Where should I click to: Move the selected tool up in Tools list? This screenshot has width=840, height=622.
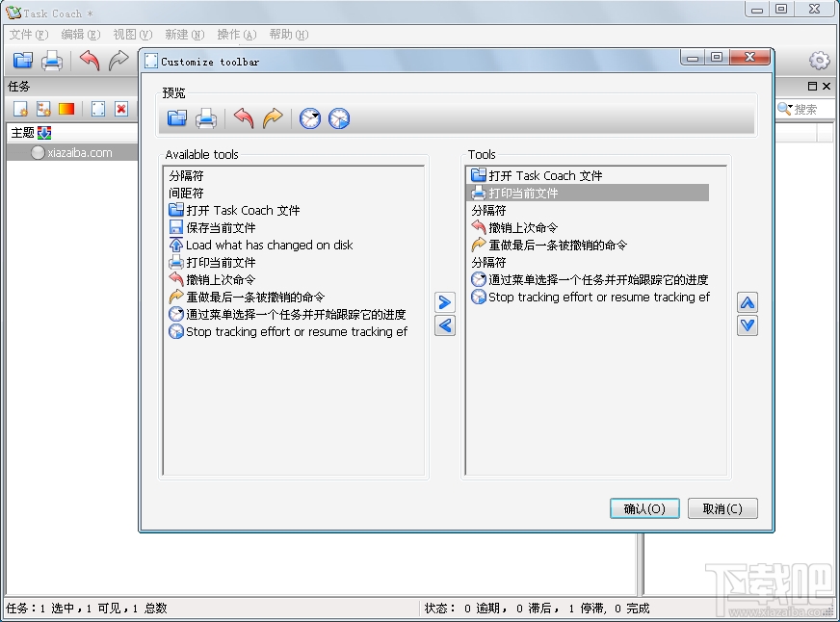(748, 302)
